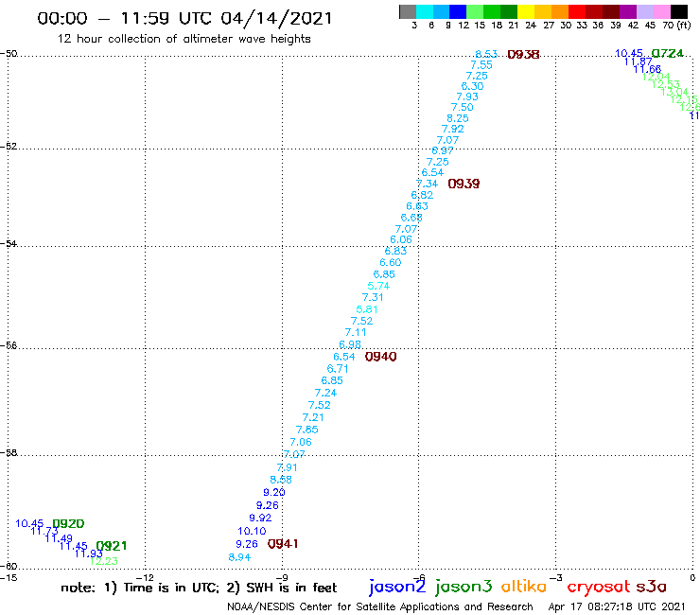Click the 6.98 wave height value

point(350,344)
